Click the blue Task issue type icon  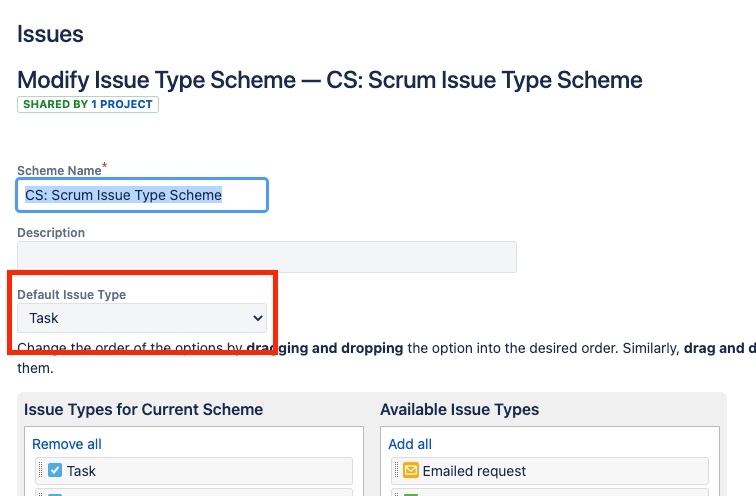55,470
